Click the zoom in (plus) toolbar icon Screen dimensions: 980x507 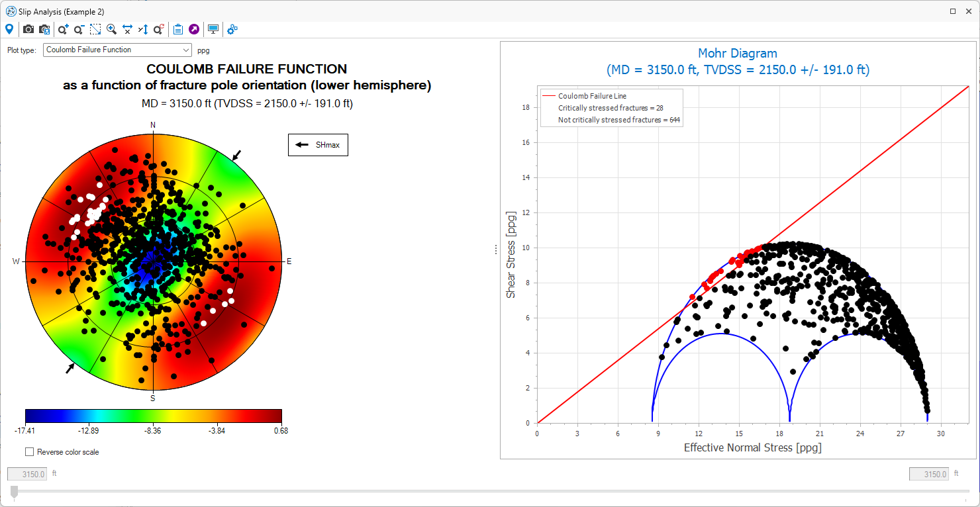pos(63,29)
